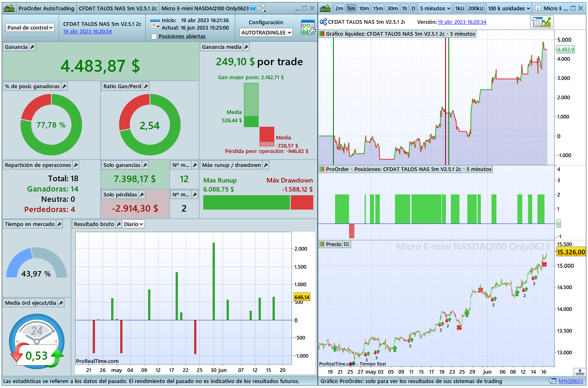Click the gears icon beside the CFDAT TALOS title
The height and width of the screenshot is (388, 588).
[x=323, y=22]
